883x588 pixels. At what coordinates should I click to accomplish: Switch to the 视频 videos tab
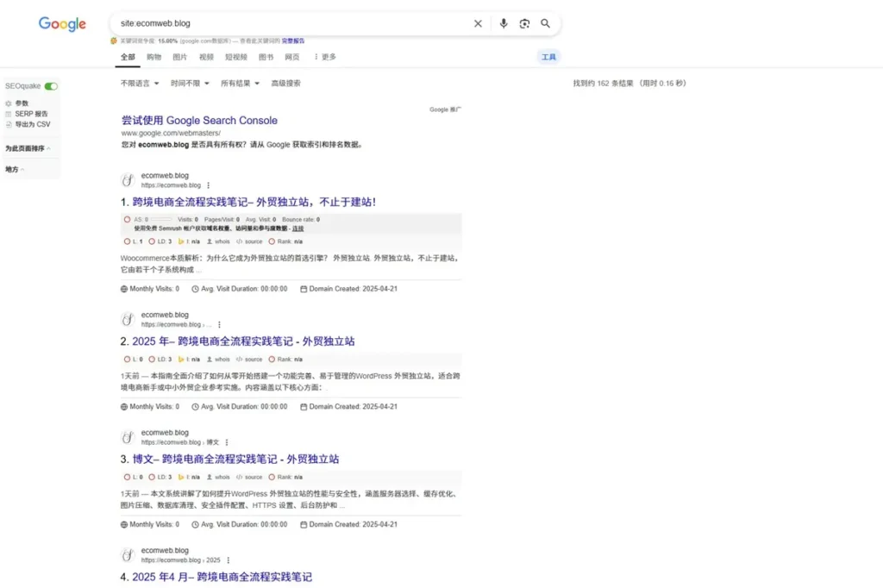(207, 56)
